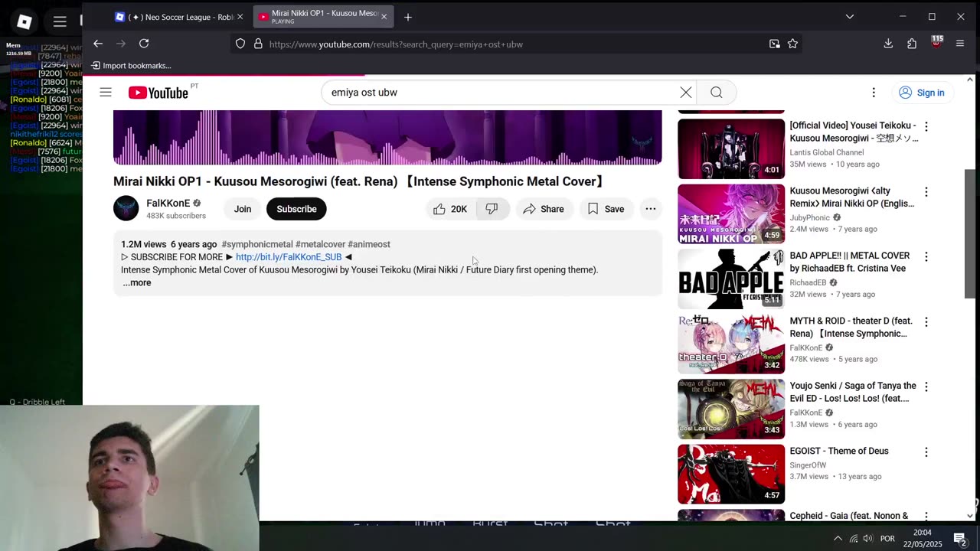View site padlock information
Image resolution: width=980 pixels, height=551 pixels.
[x=258, y=44]
